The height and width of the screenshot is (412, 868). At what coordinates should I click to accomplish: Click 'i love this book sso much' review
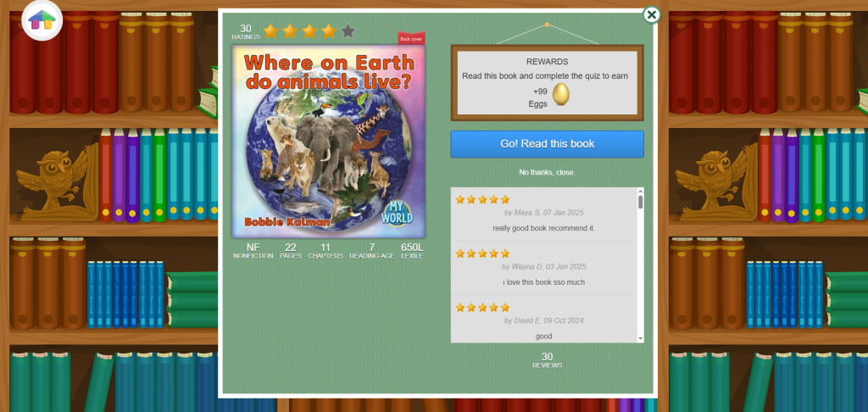click(x=543, y=282)
